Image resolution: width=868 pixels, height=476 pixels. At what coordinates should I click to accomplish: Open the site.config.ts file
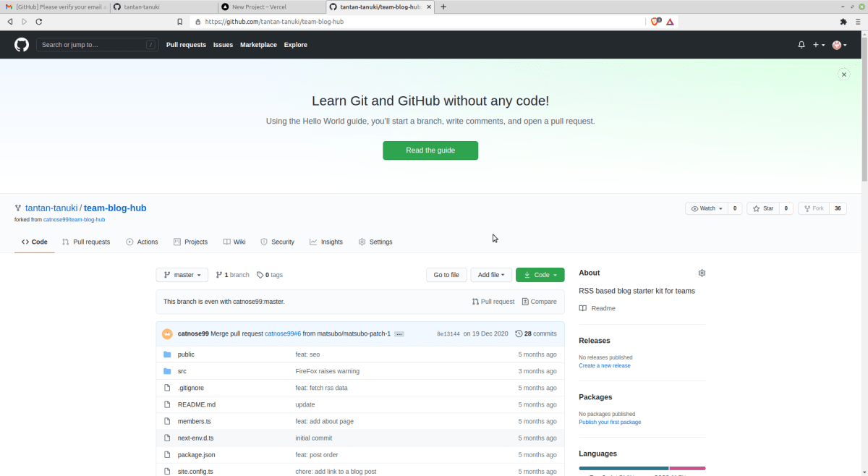(x=196, y=471)
